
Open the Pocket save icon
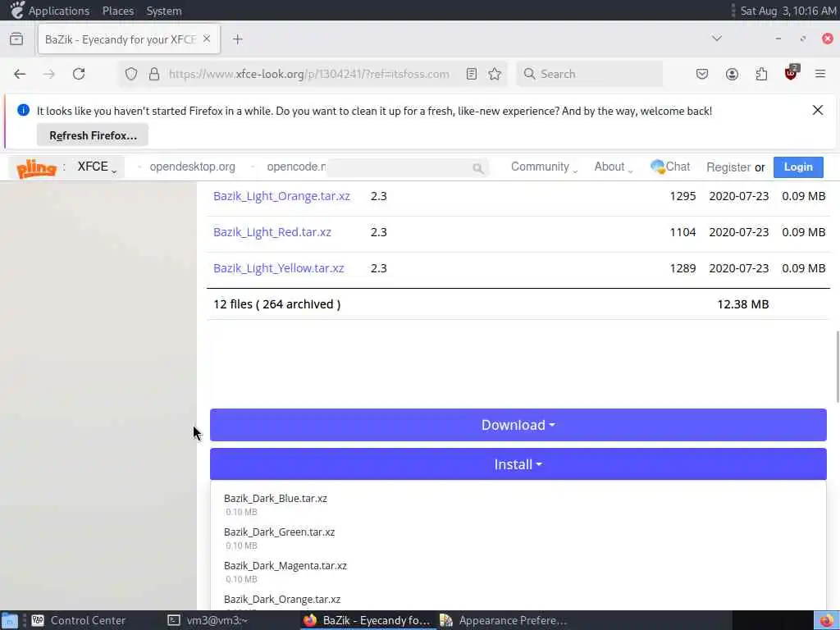click(x=702, y=74)
